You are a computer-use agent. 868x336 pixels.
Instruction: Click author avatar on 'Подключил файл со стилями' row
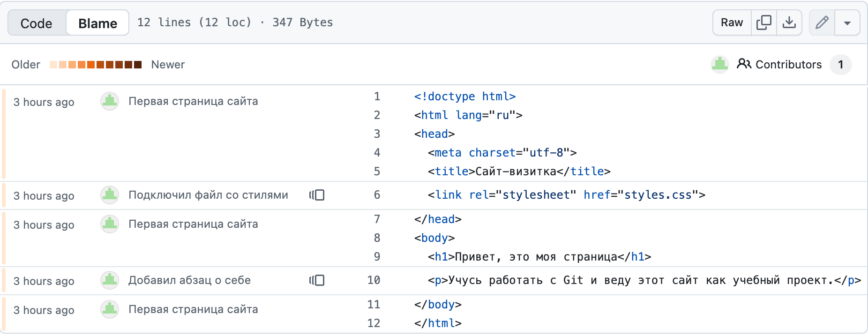[110, 195]
